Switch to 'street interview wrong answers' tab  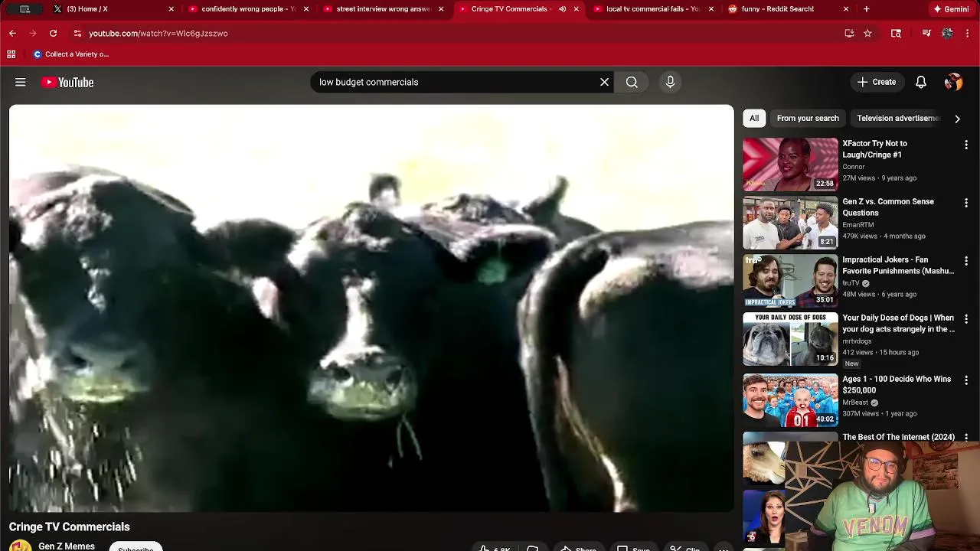click(x=381, y=9)
